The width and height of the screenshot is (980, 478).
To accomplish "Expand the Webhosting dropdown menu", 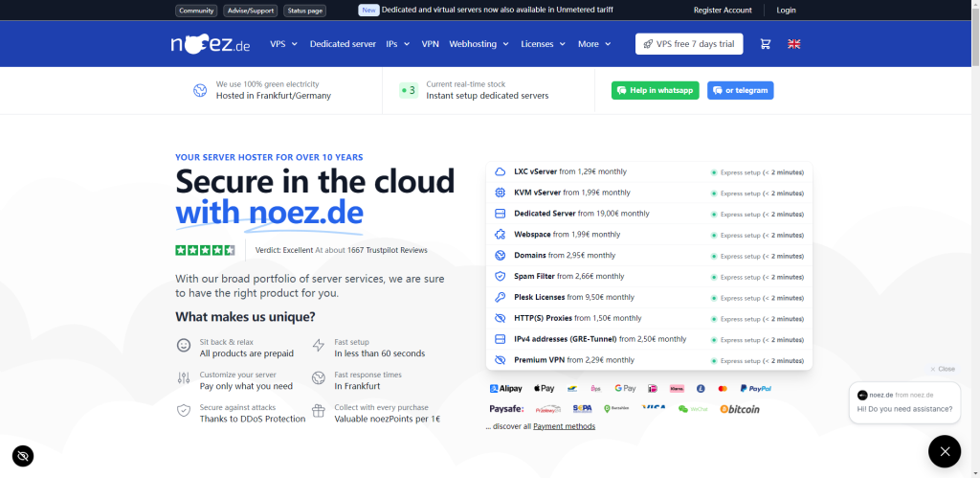I will pyautogui.click(x=479, y=44).
